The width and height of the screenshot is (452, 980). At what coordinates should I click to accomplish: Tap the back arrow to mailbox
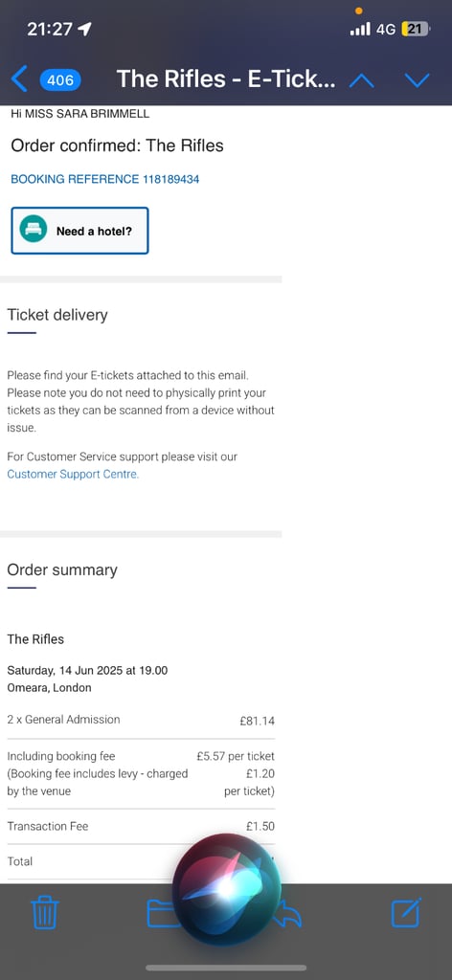(x=19, y=79)
